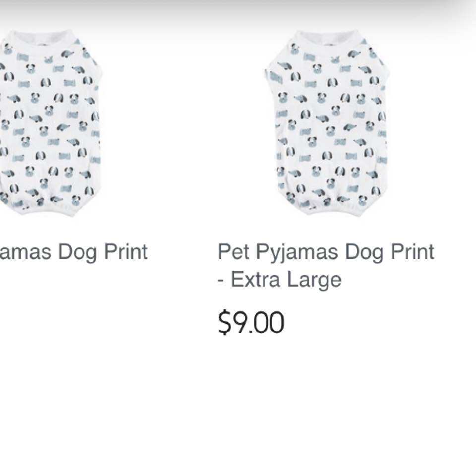
Task: Click the cut-off 'amas Dog Print' product title
Action: [73, 252]
